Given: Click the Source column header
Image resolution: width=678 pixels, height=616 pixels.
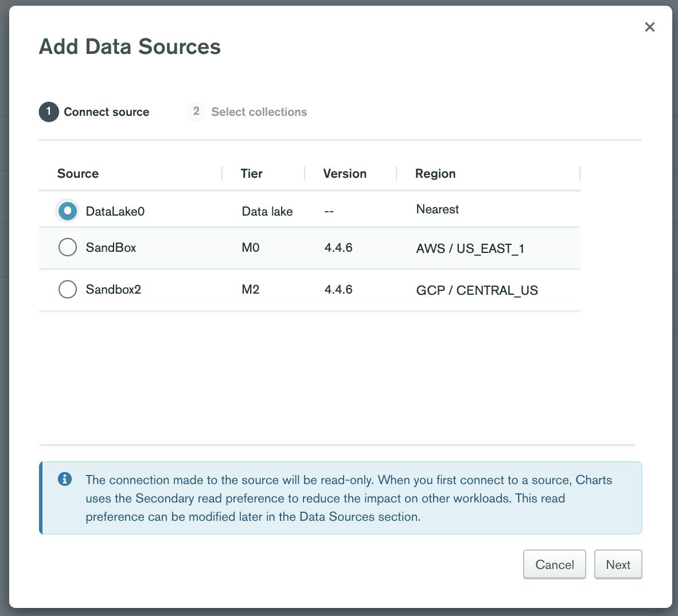Looking at the screenshot, I should point(78,174).
